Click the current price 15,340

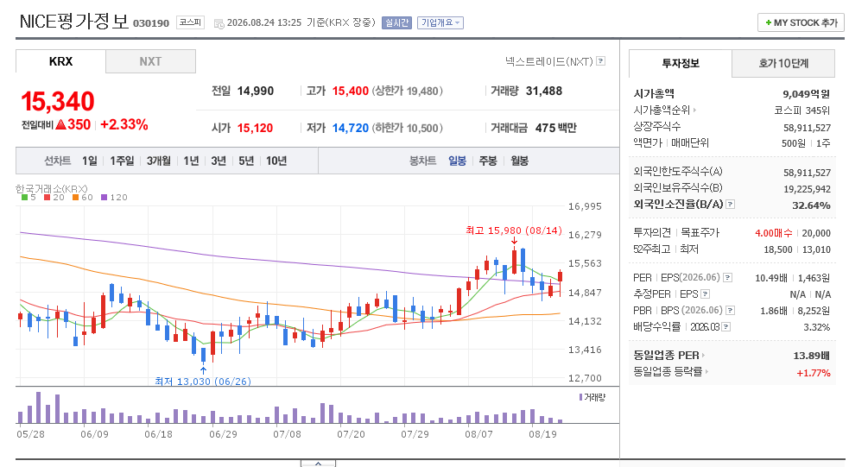point(58,102)
